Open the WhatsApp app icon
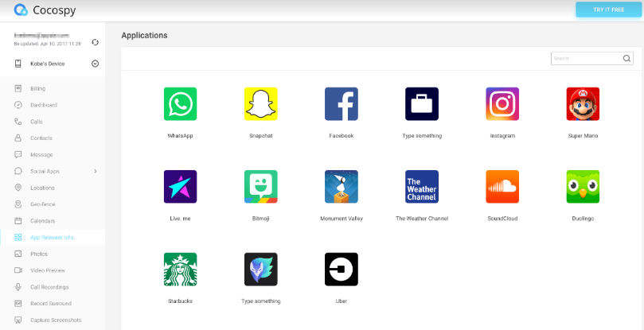Viewport: 644px width, 330px height. [x=180, y=104]
